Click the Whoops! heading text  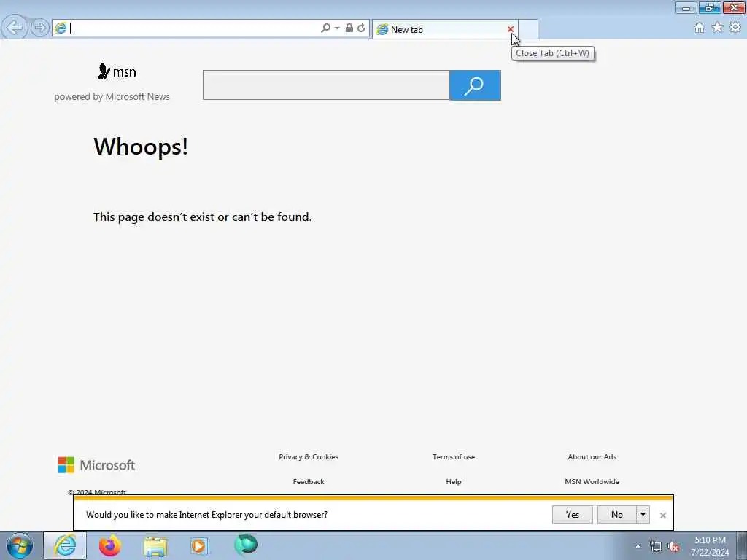point(141,146)
